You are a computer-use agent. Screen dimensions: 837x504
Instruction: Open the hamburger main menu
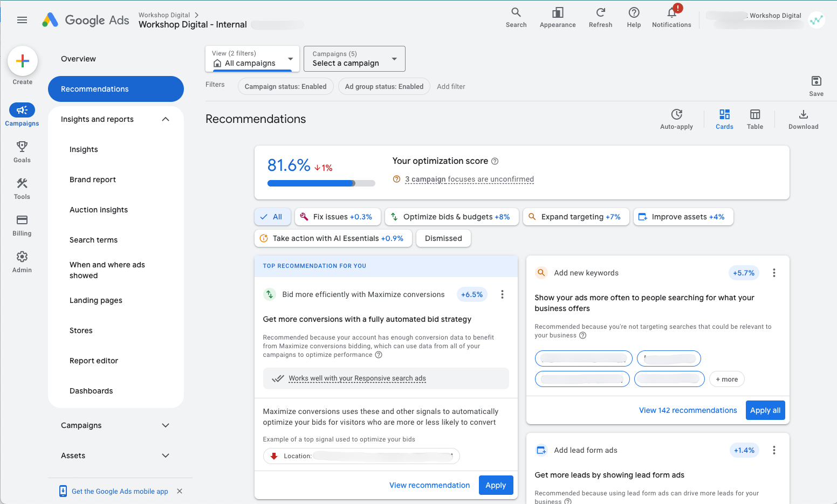tap(22, 20)
